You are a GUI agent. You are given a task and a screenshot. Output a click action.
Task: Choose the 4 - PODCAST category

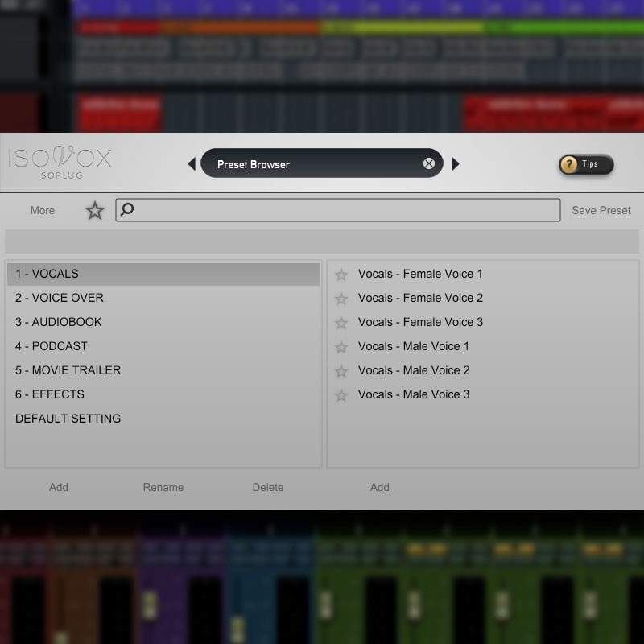52,346
